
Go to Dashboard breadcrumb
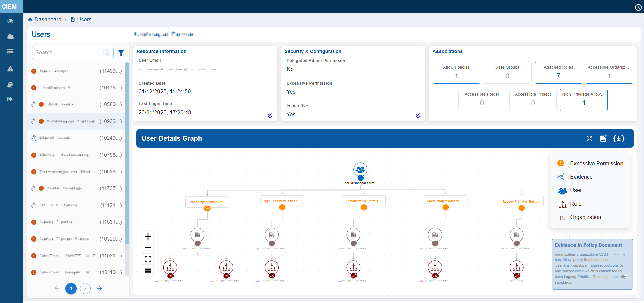coord(48,19)
